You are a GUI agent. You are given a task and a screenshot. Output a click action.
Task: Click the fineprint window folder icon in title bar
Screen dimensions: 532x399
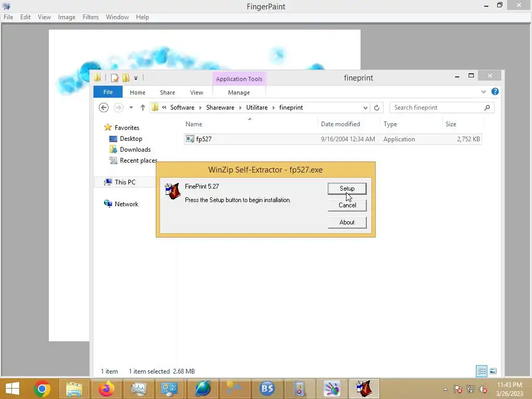(x=98, y=78)
